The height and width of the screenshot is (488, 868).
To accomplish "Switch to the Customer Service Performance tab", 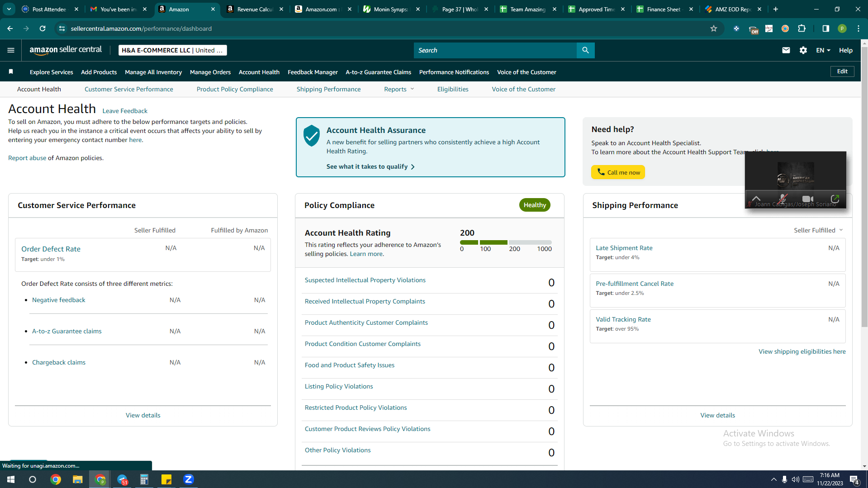I will [x=129, y=89].
